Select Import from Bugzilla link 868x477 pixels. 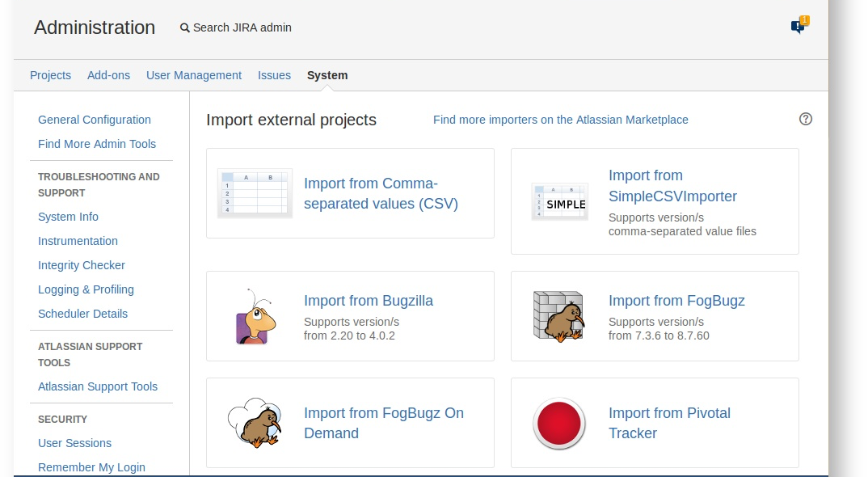369,301
